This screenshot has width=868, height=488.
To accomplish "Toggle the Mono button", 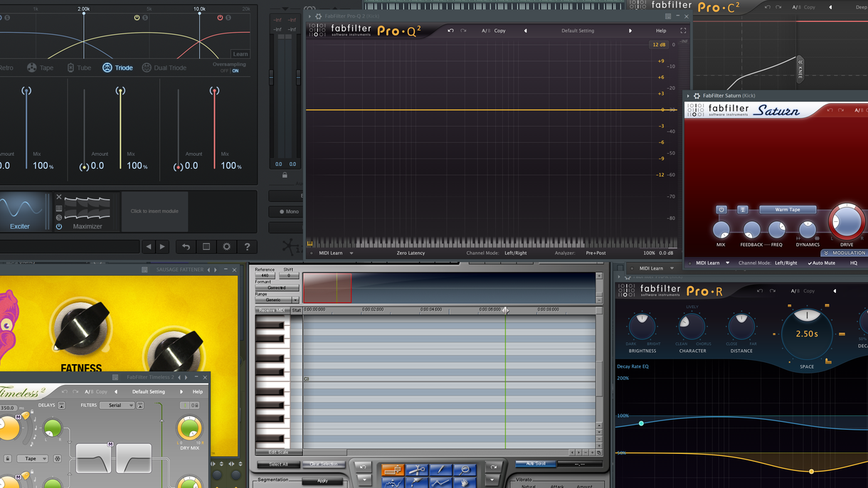I will tap(286, 211).
